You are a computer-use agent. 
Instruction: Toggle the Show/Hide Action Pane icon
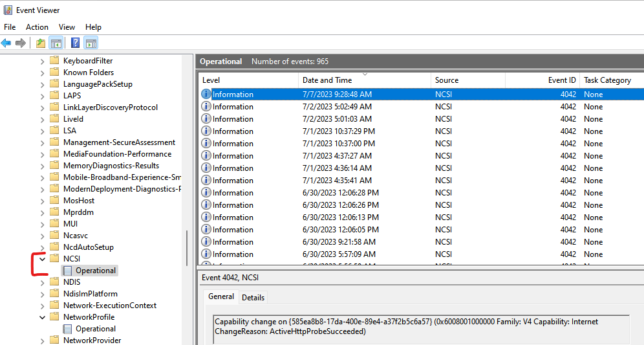pyautogui.click(x=91, y=43)
